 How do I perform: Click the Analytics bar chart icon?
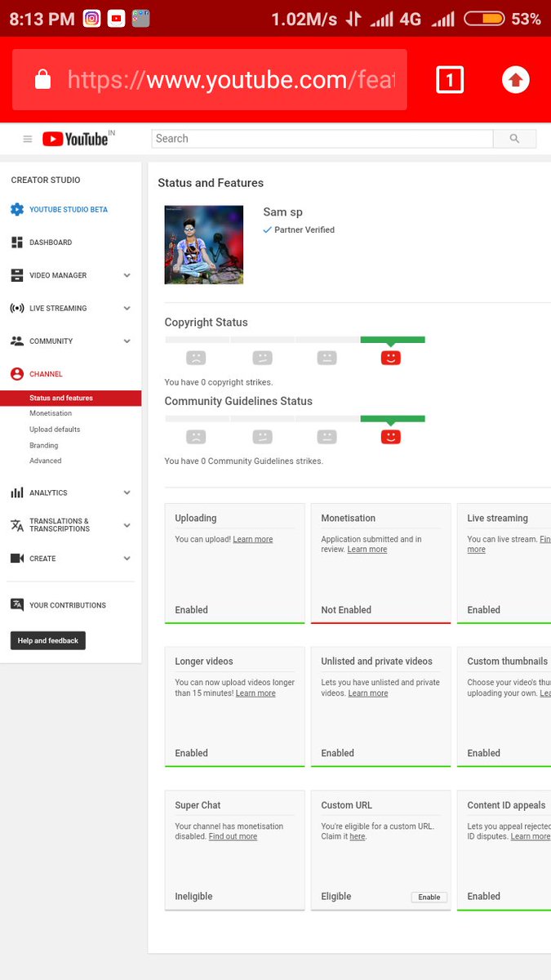coord(16,492)
